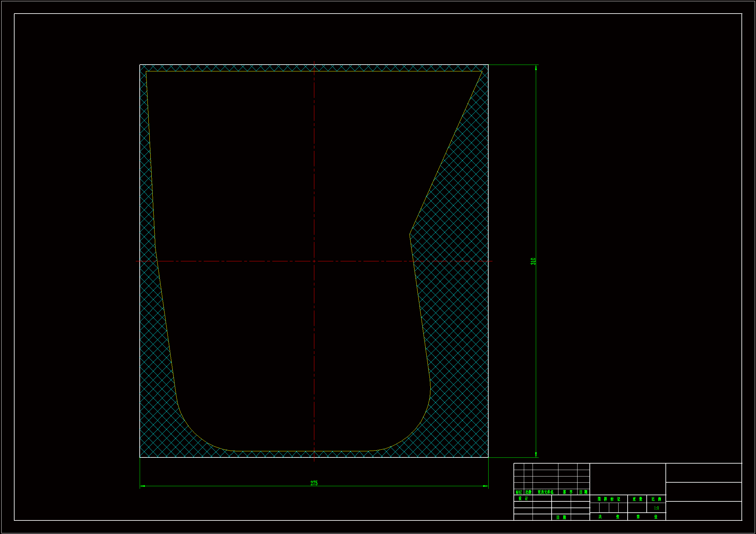
Task: Click the 图样标记 label in title block
Action: pyautogui.click(x=609, y=499)
